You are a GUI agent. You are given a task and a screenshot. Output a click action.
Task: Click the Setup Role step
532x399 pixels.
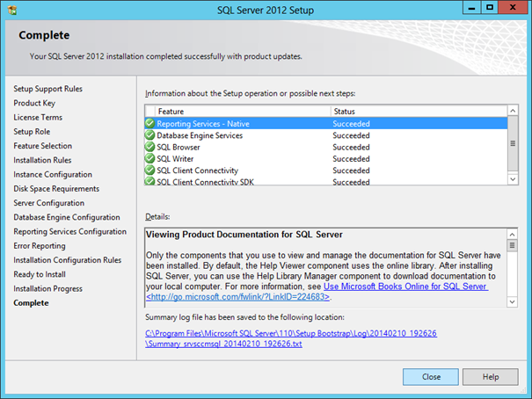[x=32, y=132]
